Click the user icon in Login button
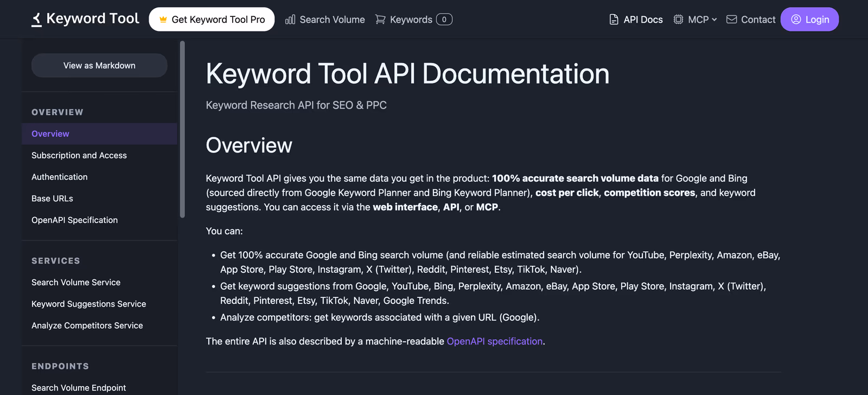This screenshot has width=868, height=395. [796, 20]
